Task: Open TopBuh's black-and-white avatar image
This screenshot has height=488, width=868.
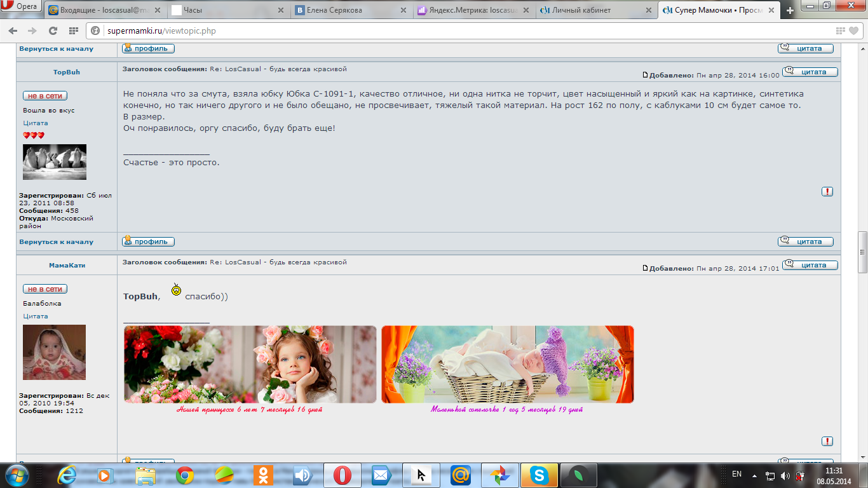Action: pos(55,161)
